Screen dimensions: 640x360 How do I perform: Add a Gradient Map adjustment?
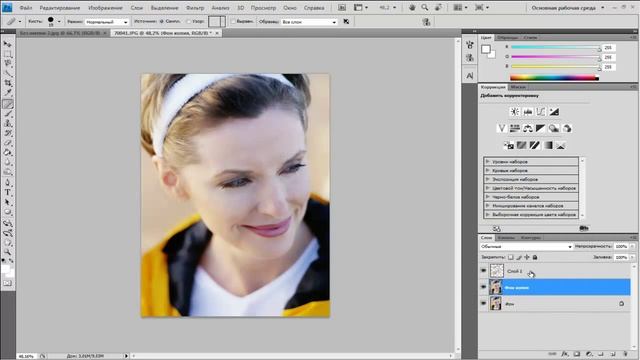pyautogui.click(x=548, y=145)
